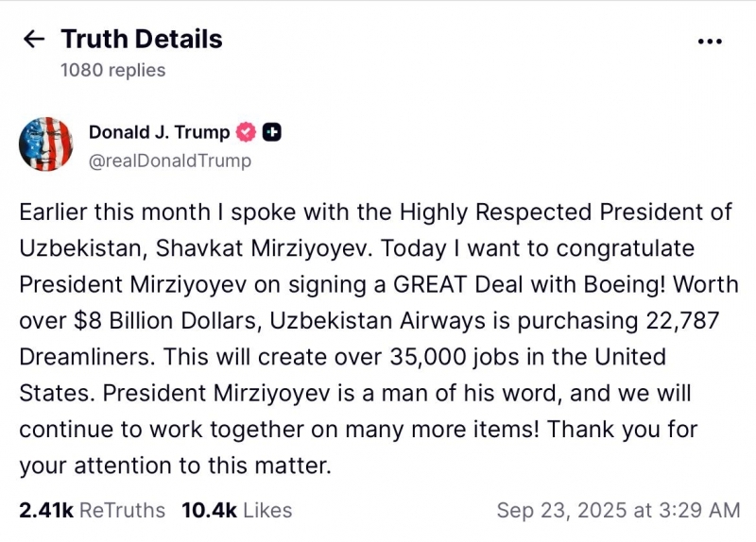Click the black plus badge beside the name

point(271,132)
